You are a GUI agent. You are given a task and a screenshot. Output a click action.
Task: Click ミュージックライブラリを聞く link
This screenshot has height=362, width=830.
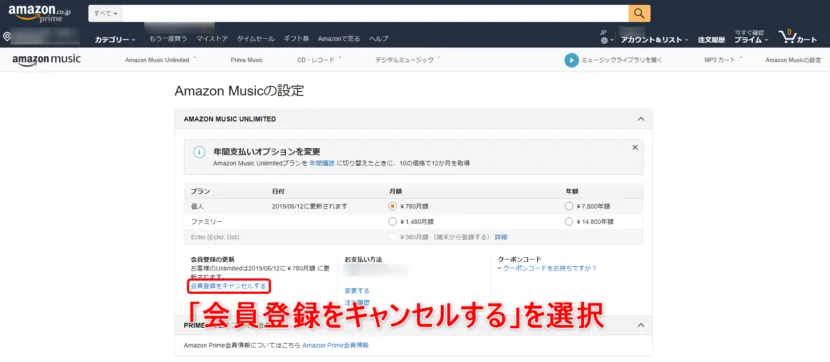pyautogui.click(x=622, y=60)
